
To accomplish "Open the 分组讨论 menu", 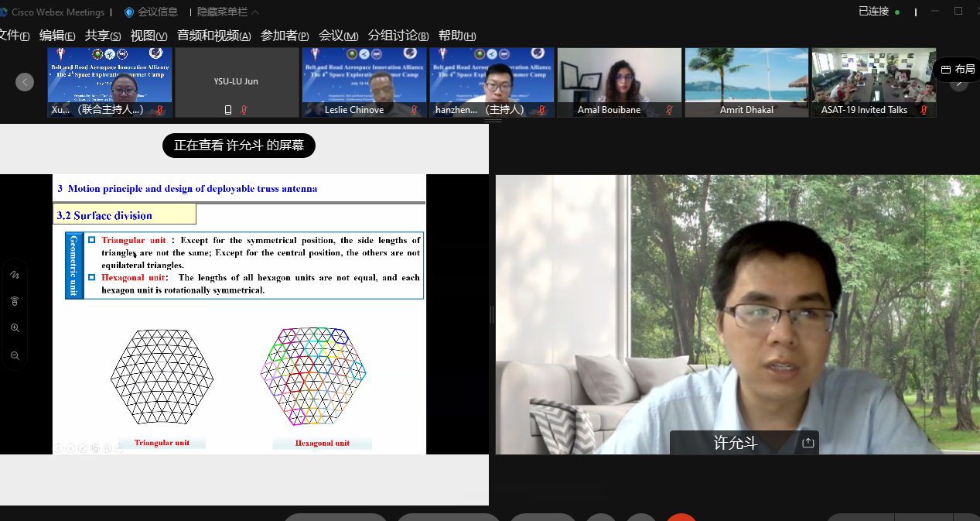I will [398, 36].
